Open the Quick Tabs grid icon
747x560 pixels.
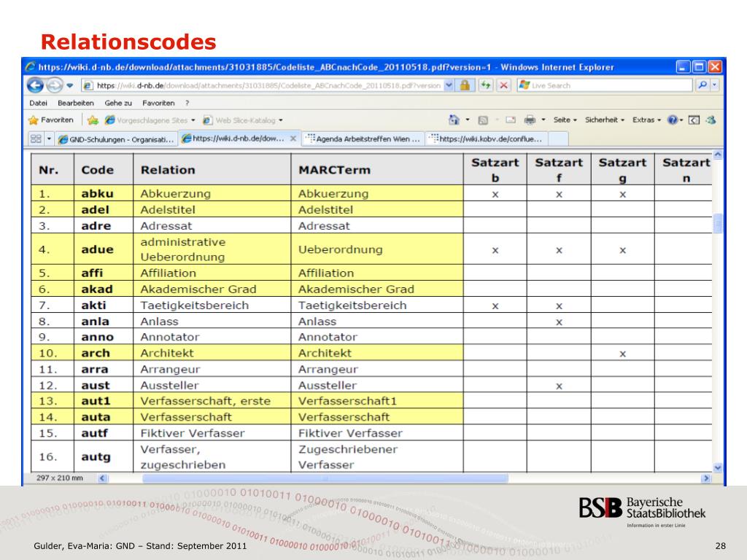click(36, 139)
